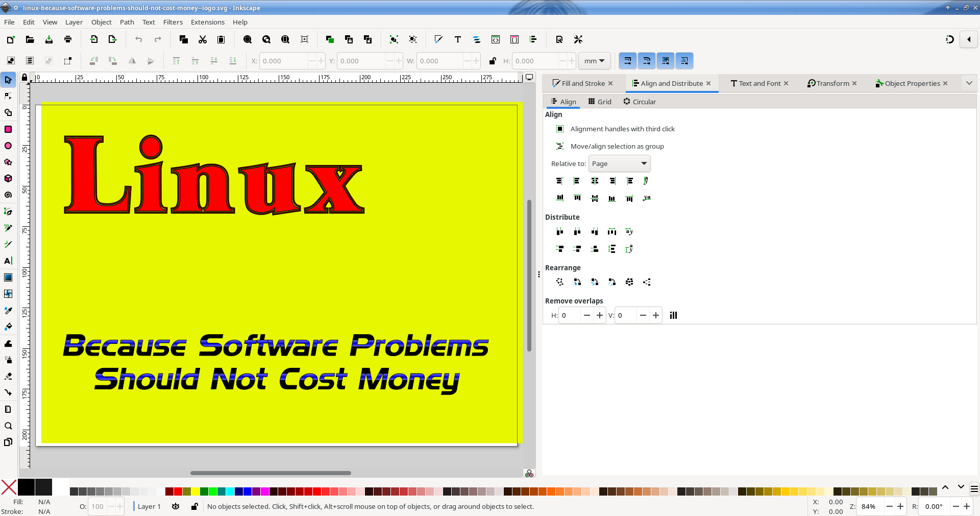Viewport: 980px width, 516px height.
Task: Toggle move patterns with objects
Action: (x=684, y=61)
